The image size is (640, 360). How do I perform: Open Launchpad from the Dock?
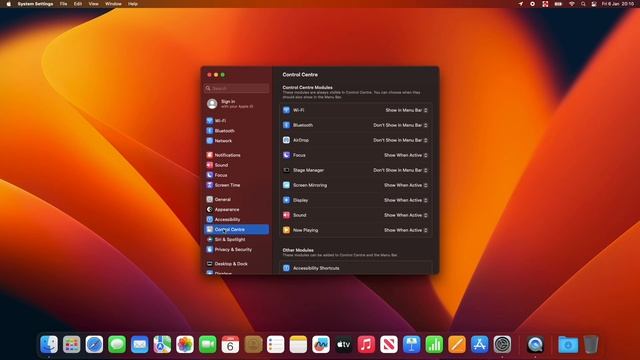71,344
